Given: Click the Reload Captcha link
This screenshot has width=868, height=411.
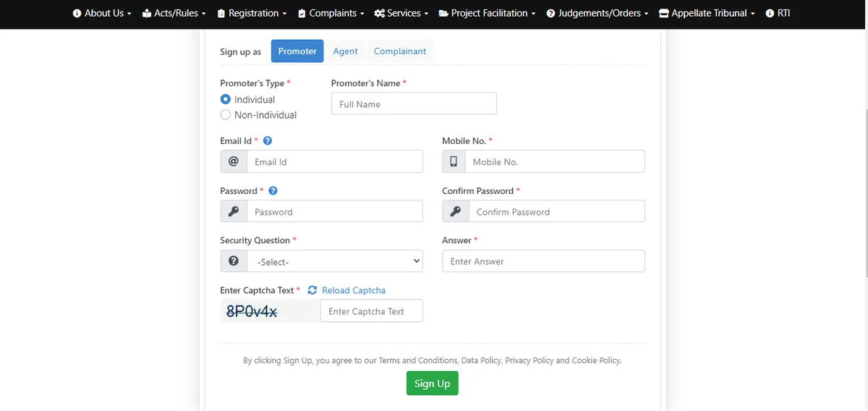Looking at the screenshot, I should [x=354, y=290].
